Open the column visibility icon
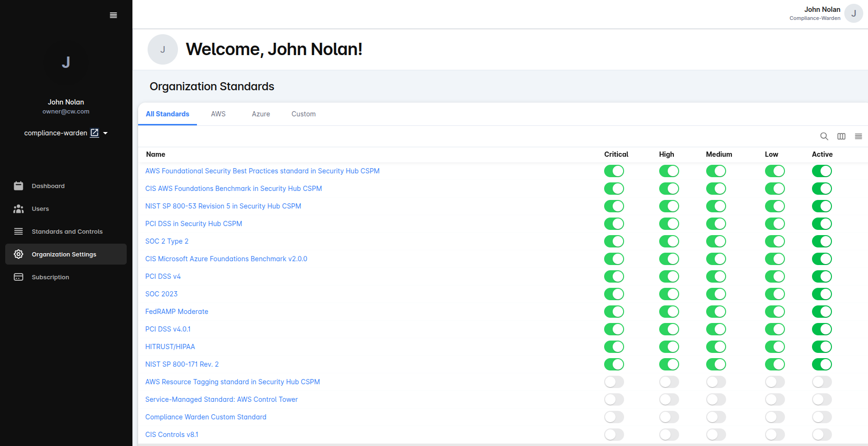Viewport: 868px width, 446px height. (x=841, y=136)
